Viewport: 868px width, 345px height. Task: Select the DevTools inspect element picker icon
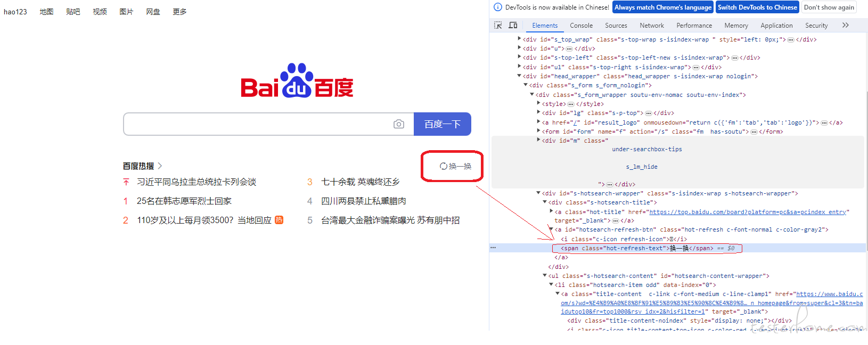[498, 25]
